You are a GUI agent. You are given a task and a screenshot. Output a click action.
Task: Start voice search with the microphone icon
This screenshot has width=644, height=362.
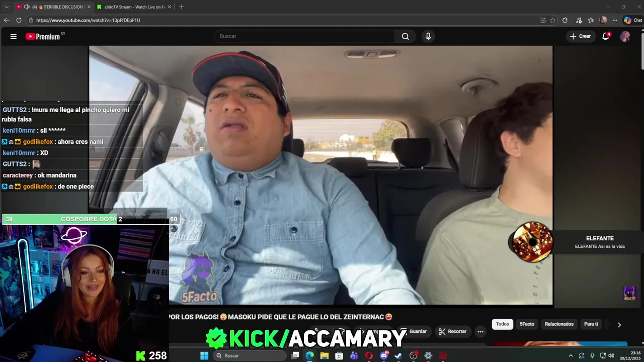click(428, 36)
